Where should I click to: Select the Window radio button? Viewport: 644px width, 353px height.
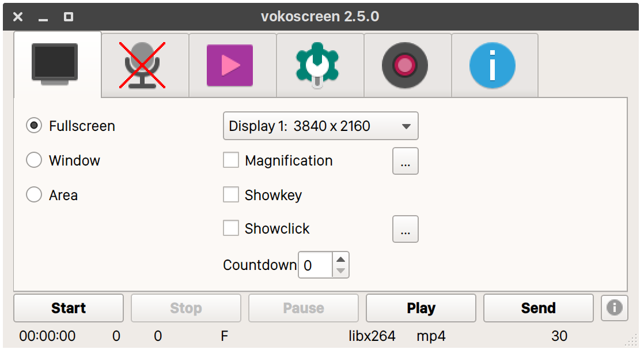[x=34, y=160]
